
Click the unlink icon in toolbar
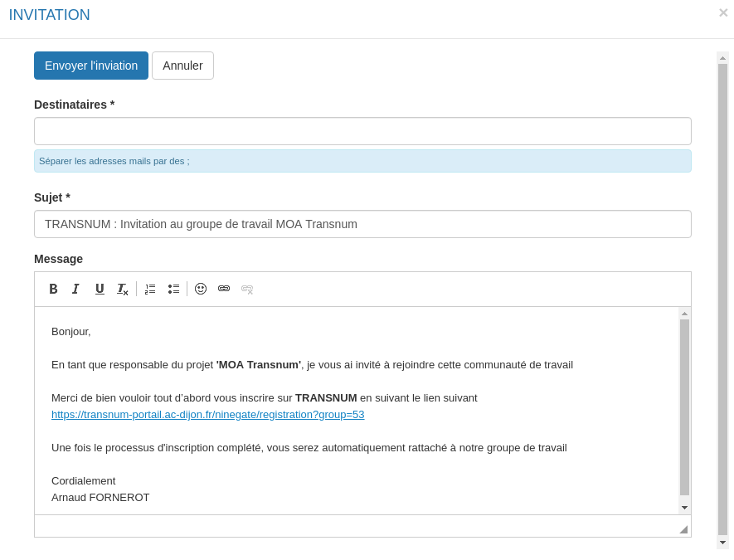(247, 289)
